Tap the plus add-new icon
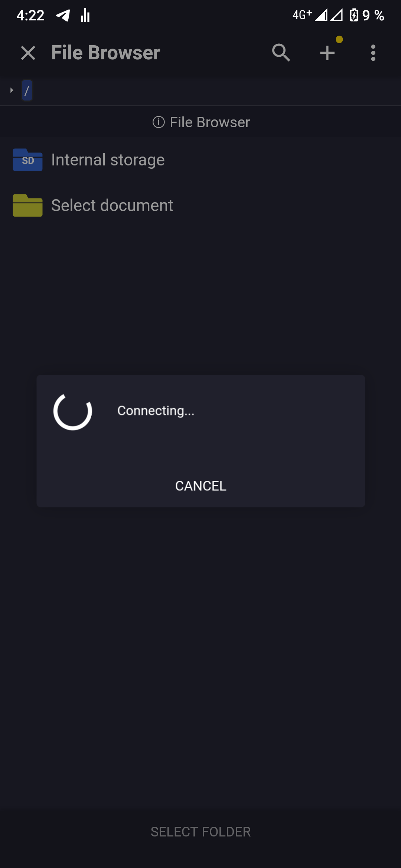This screenshot has width=401, height=868. pyautogui.click(x=327, y=53)
